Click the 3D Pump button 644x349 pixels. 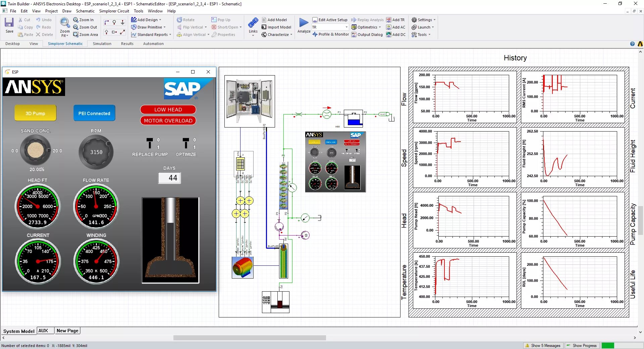point(35,113)
